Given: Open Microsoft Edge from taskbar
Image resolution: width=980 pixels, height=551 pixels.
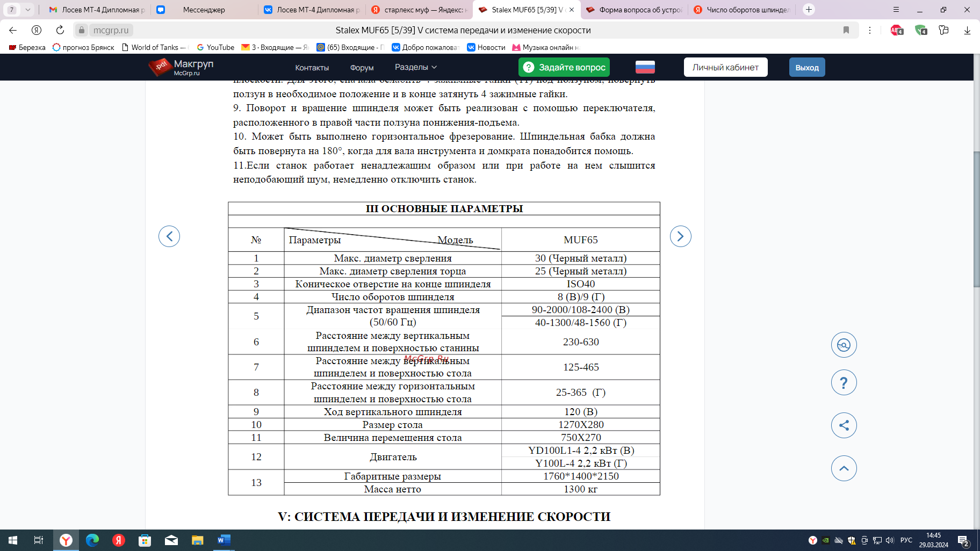Looking at the screenshot, I should pos(92,540).
